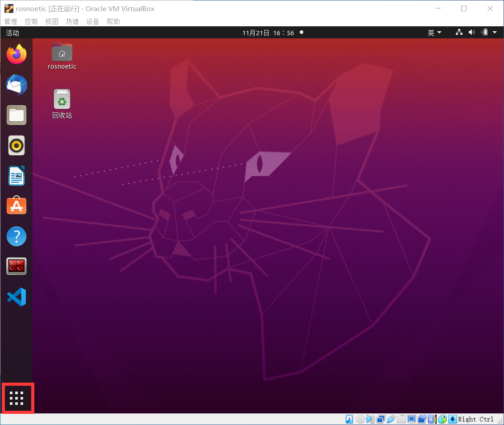Screen dimensions: 504x425
Task: Open the 设备 menu
Action: click(x=93, y=21)
